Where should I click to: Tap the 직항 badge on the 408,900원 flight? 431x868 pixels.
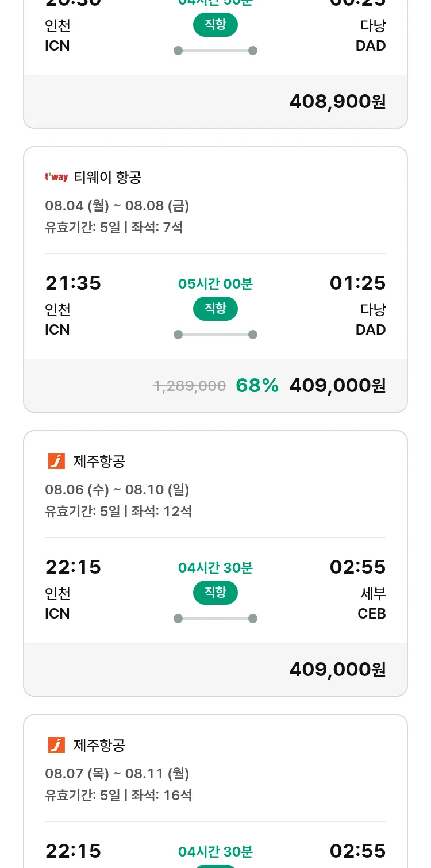[x=215, y=25]
